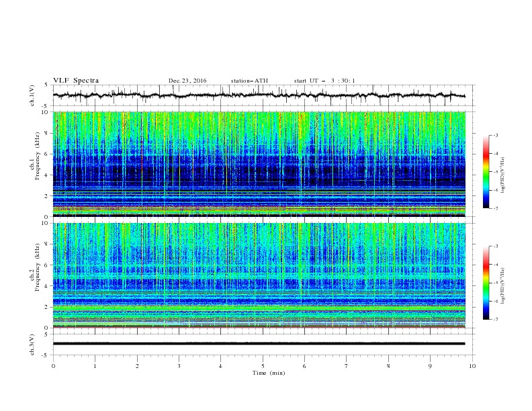Click the 'ch.3(V)' axis label
532x411 pixels.
(32, 345)
